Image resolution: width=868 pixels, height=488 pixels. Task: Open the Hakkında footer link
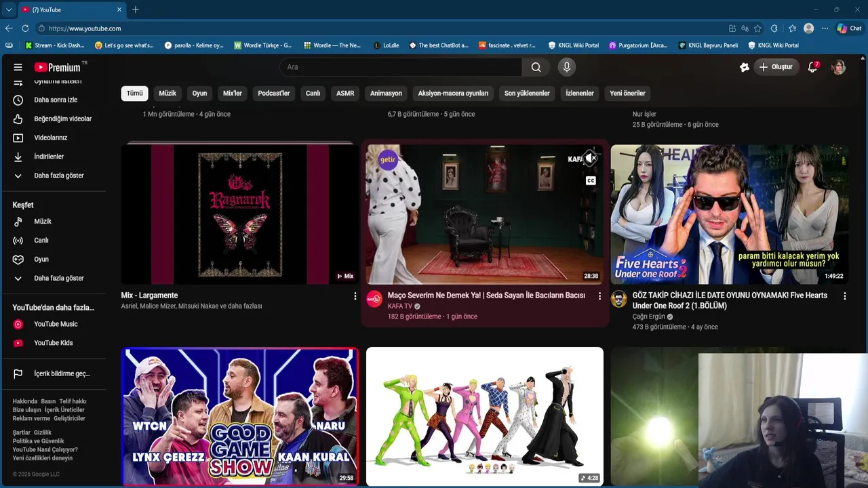tap(25, 401)
